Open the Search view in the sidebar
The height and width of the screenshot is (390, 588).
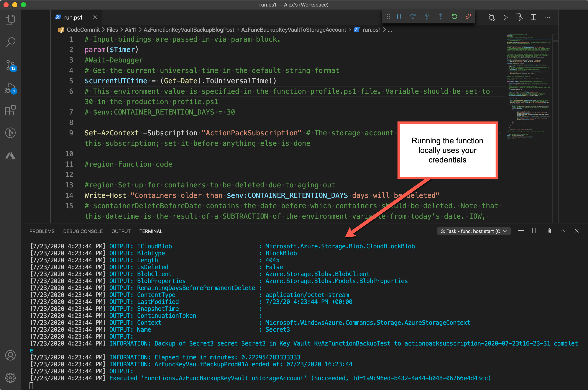point(10,42)
